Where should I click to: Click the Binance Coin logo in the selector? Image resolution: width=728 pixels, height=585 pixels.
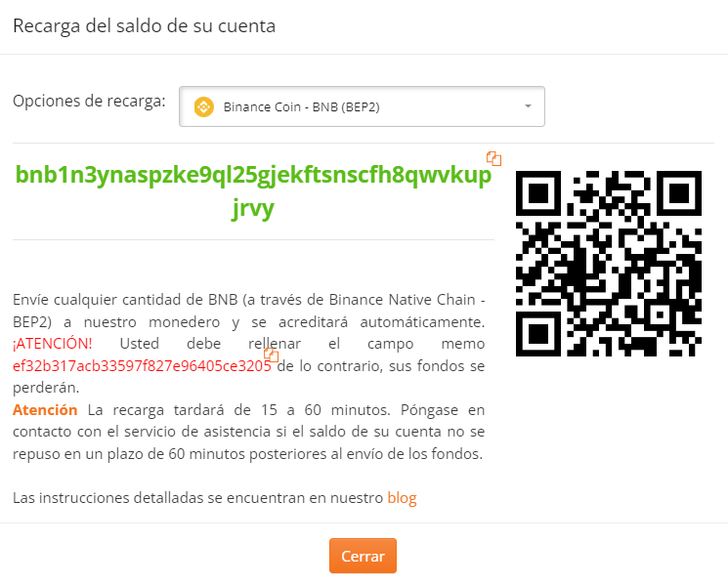[204, 106]
